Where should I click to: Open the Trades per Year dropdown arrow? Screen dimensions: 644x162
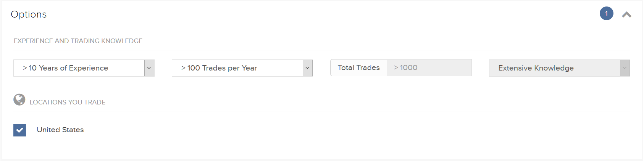[308, 68]
